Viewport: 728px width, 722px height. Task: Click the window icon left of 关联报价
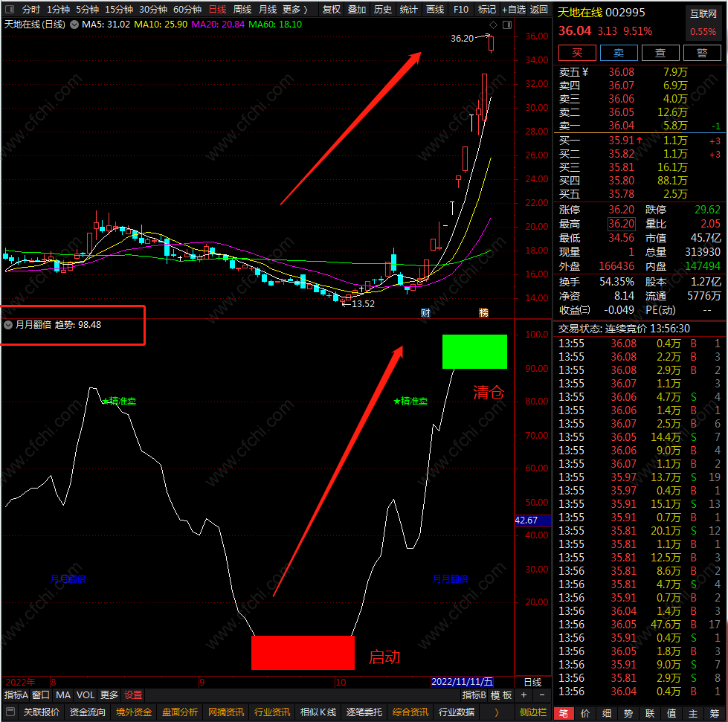coord(10,712)
